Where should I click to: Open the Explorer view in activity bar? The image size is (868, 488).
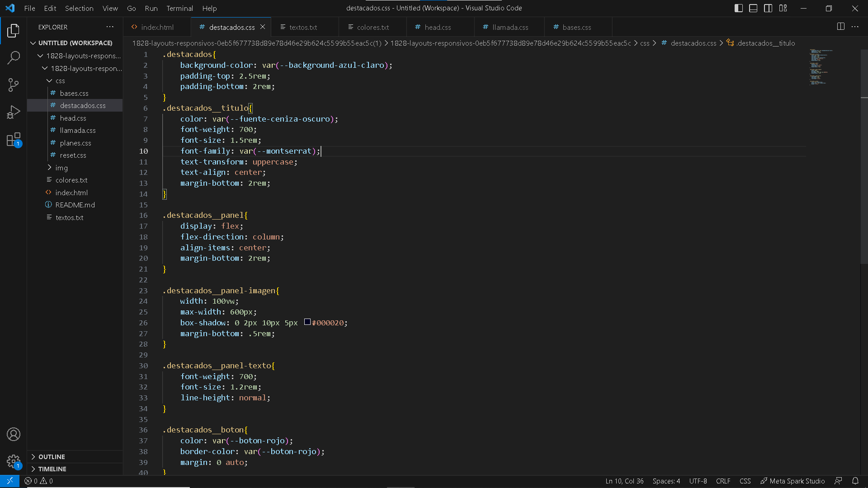click(x=14, y=31)
